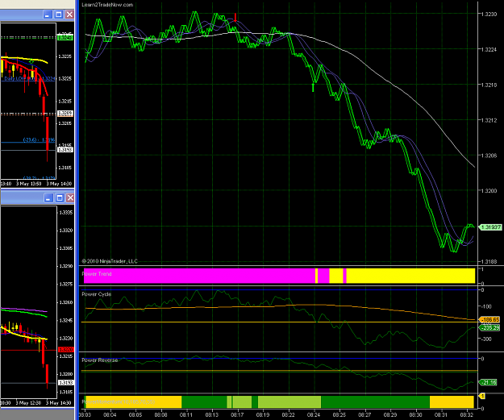504x420 pixels.
Task: Click the 08:08 time axis label
Action: coord(160,415)
